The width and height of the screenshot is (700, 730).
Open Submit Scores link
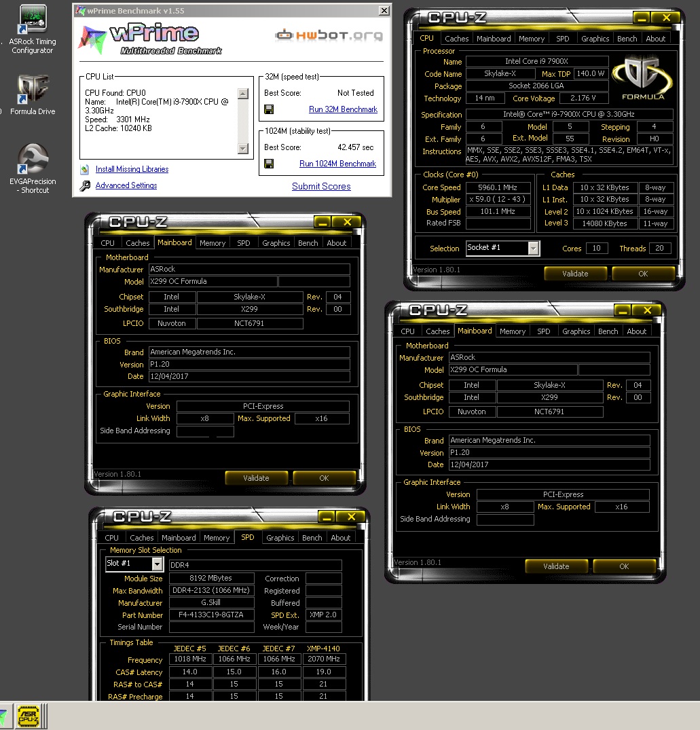[x=321, y=186]
